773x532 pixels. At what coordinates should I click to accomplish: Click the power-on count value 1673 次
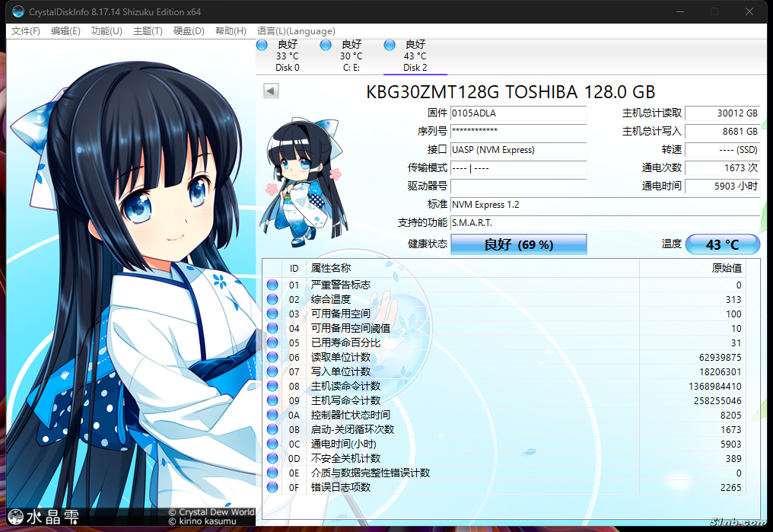click(x=722, y=167)
